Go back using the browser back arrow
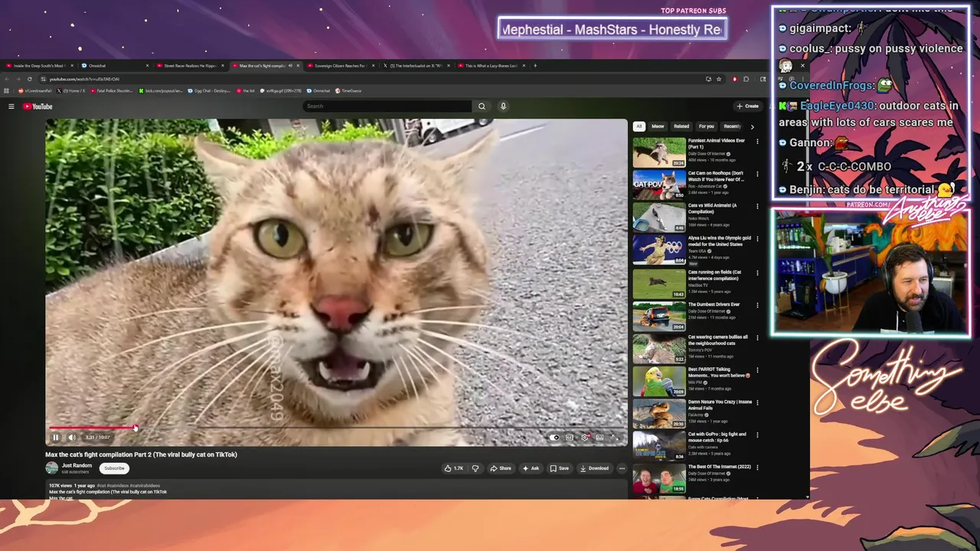Image resolution: width=980 pixels, height=551 pixels. (x=8, y=79)
